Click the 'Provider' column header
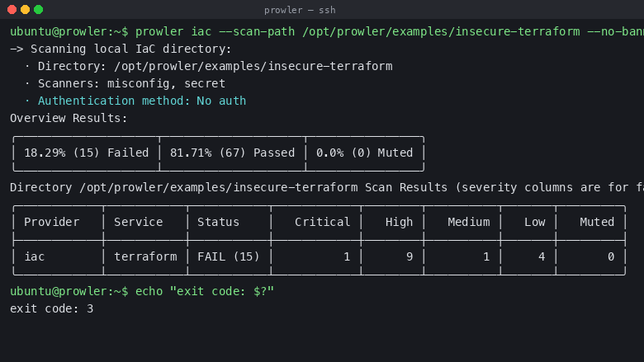 pos(51,222)
